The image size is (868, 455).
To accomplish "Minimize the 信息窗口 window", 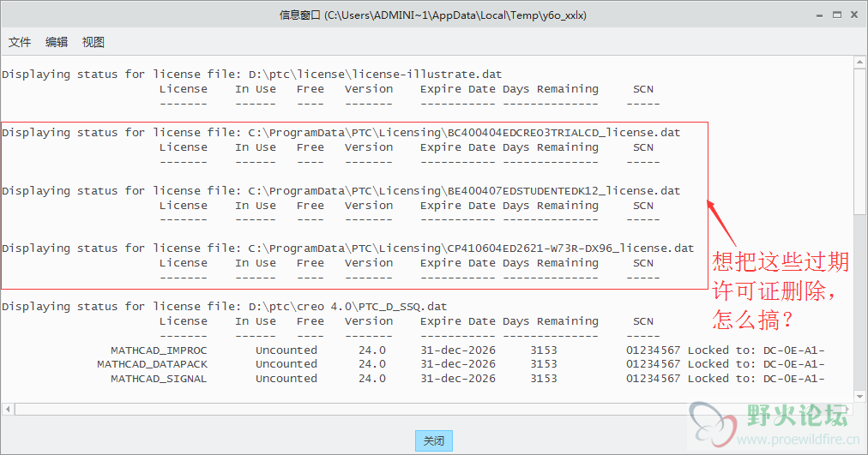I will pyautogui.click(x=819, y=15).
